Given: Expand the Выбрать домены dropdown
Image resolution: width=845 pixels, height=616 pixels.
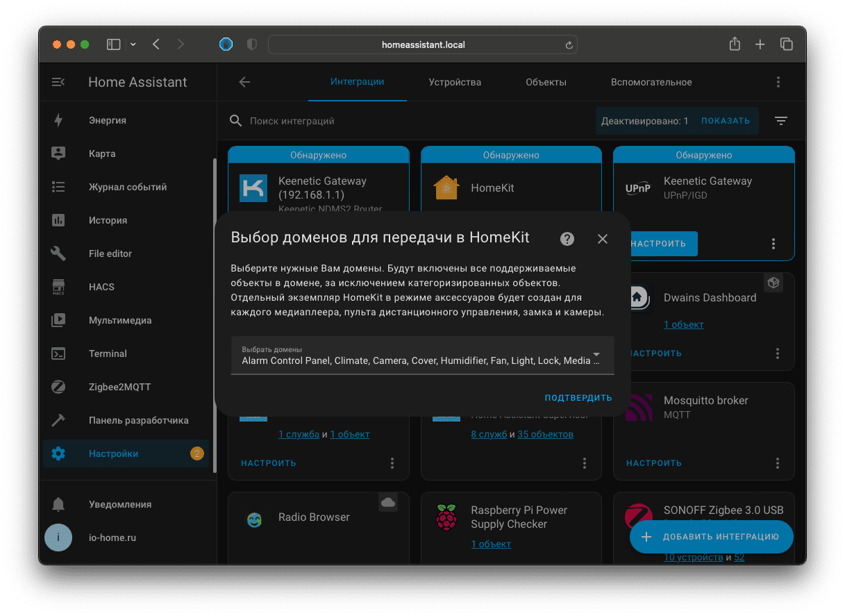Looking at the screenshot, I should [x=422, y=355].
